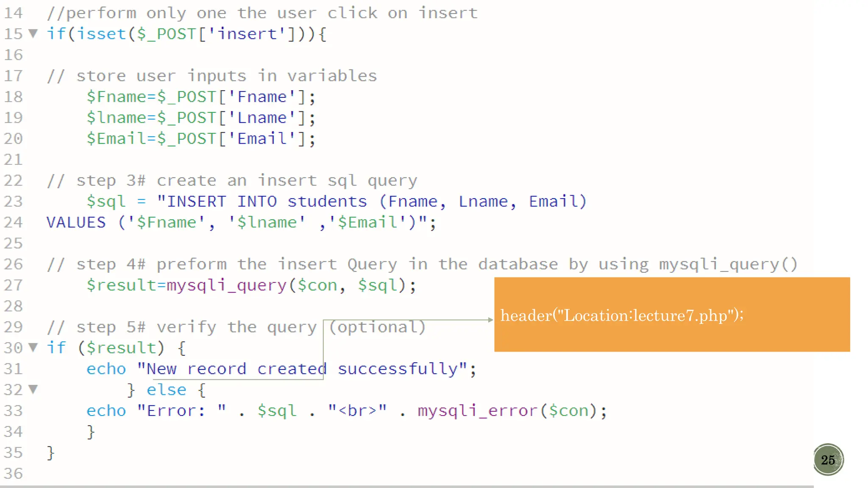Click the VALUES ('$Fname', '$lname' ,'$Email') line

(241, 222)
